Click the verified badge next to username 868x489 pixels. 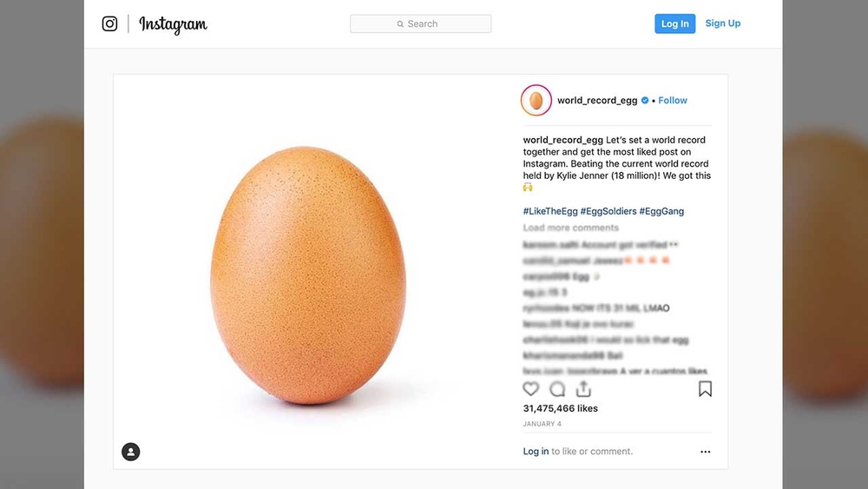tap(645, 101)
